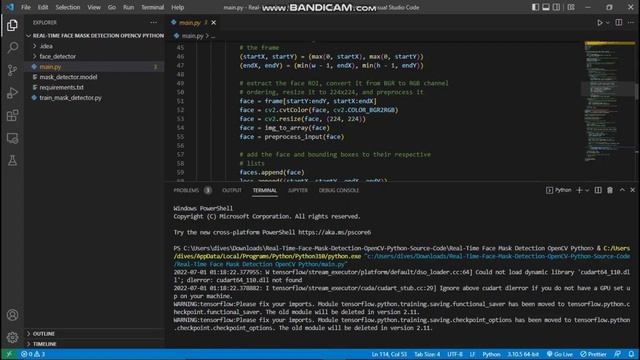The width and height of the screenshot is (640, 360).
Task: Open the Source Control view
Action: 12,70
